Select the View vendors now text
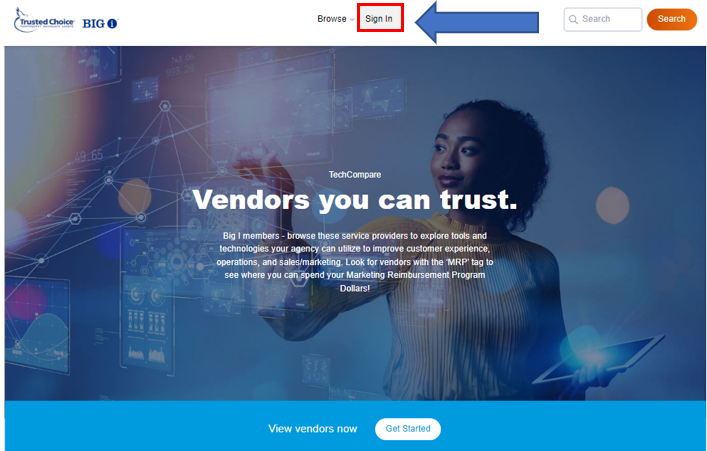This screenshot has height=451, width=707. click(x=312, y=428)
